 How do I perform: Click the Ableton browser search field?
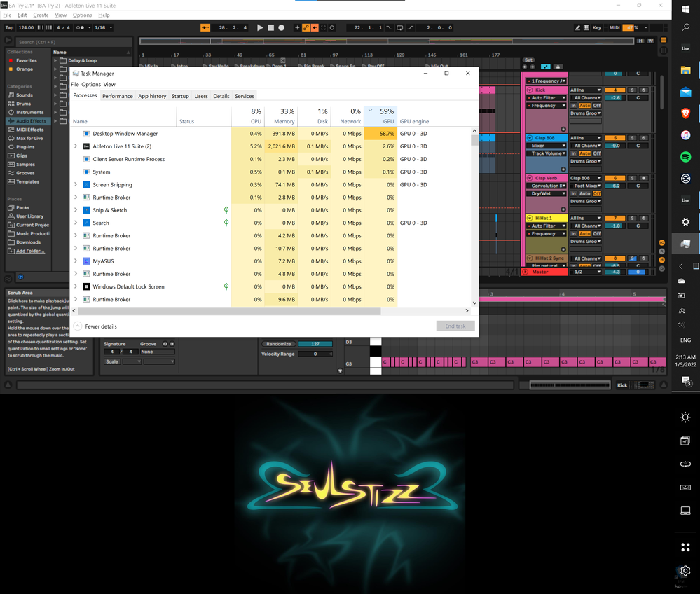coord(74,42)
